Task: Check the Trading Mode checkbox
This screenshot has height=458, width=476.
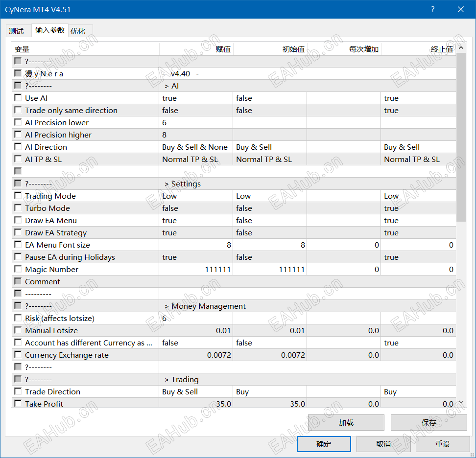Action: tap(18, 196)
